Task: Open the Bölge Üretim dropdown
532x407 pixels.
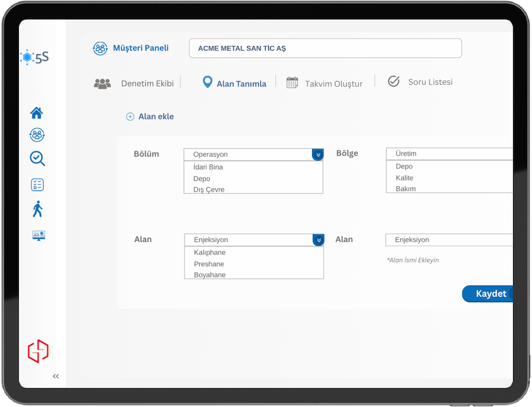Action: 449,154
